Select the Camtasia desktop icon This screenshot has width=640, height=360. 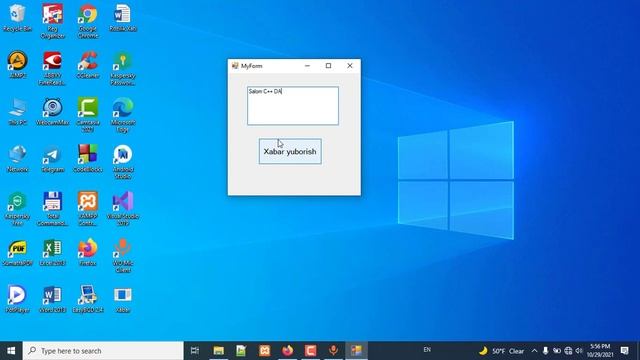click(x=88, y=115)
